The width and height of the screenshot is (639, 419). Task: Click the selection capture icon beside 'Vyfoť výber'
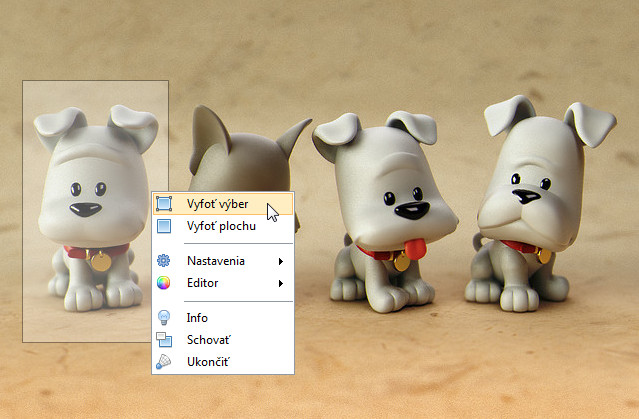click(164, 204)
